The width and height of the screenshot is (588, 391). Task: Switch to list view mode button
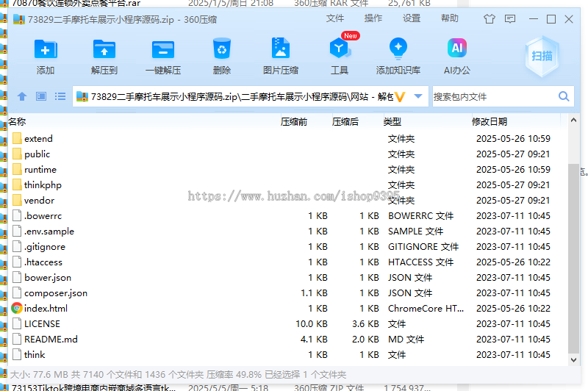(x=60, y=97)
